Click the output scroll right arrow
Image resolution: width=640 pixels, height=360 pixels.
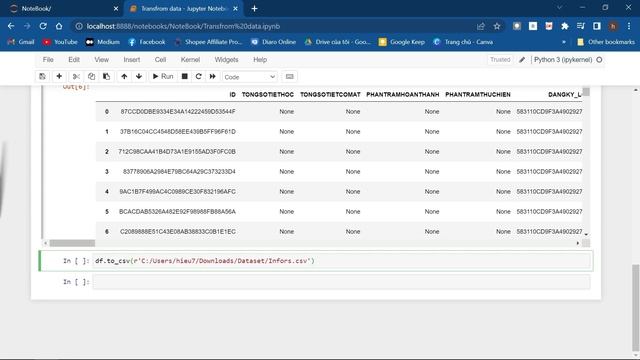578,243
